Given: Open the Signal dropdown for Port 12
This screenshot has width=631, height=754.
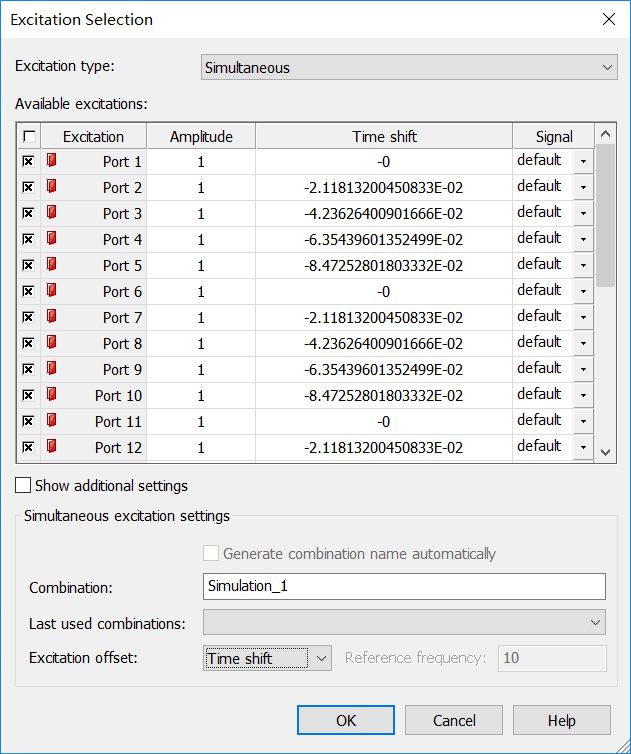Looking at the screenshot, I should tap(583, 447).
